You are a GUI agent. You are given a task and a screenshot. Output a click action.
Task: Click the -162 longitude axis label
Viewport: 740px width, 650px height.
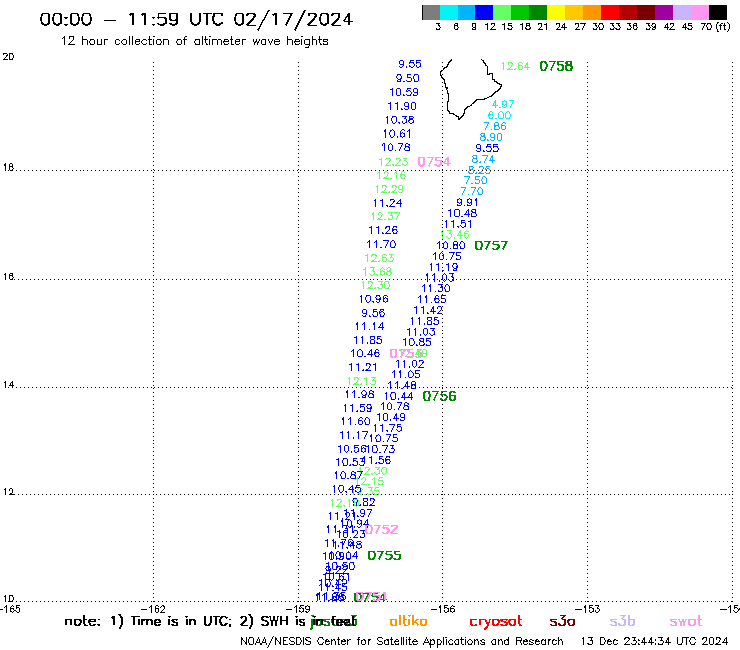click(x=153, y=609)
